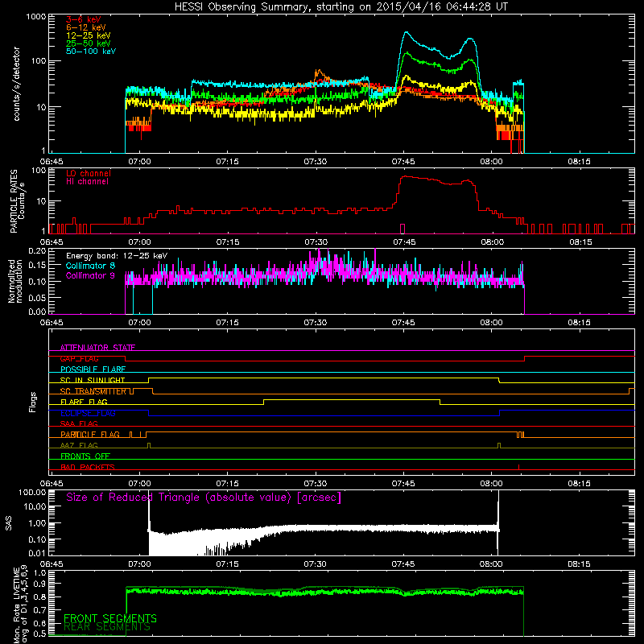Click the 'PARTICLE_FLAG' flag label
Image resolution: width=644 pixels, height=644 pixels.
tap(90, 434)
